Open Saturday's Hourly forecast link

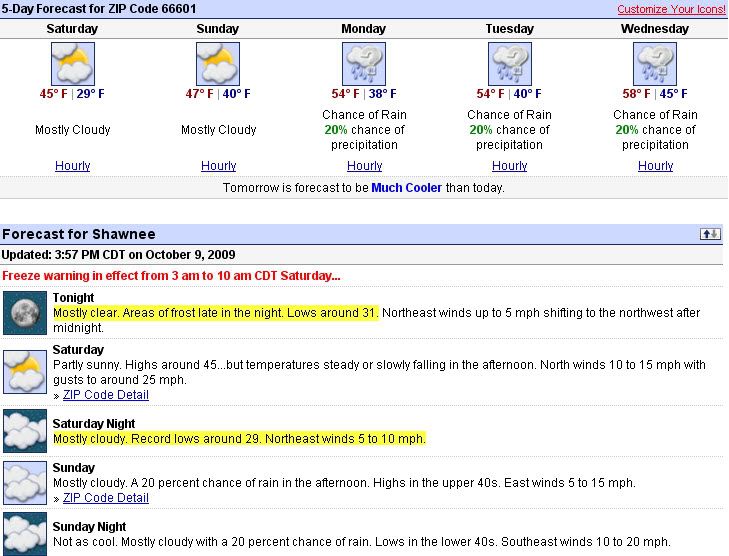tap(73, 165)
